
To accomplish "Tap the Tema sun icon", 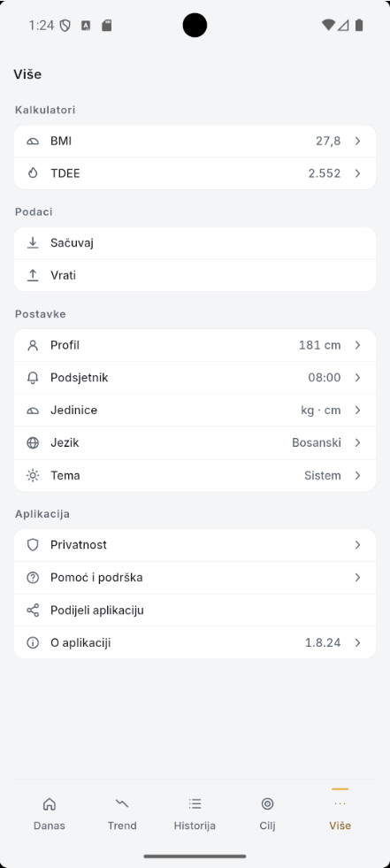I will point(33,475).
